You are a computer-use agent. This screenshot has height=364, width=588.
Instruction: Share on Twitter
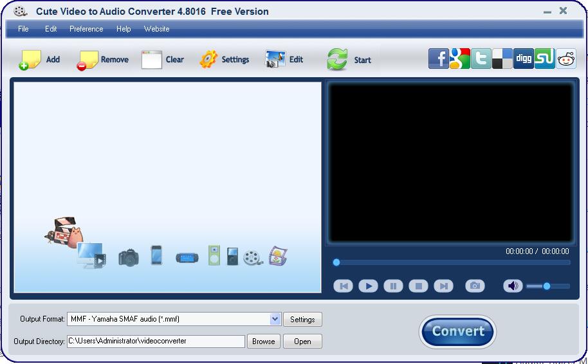point(481,59)
